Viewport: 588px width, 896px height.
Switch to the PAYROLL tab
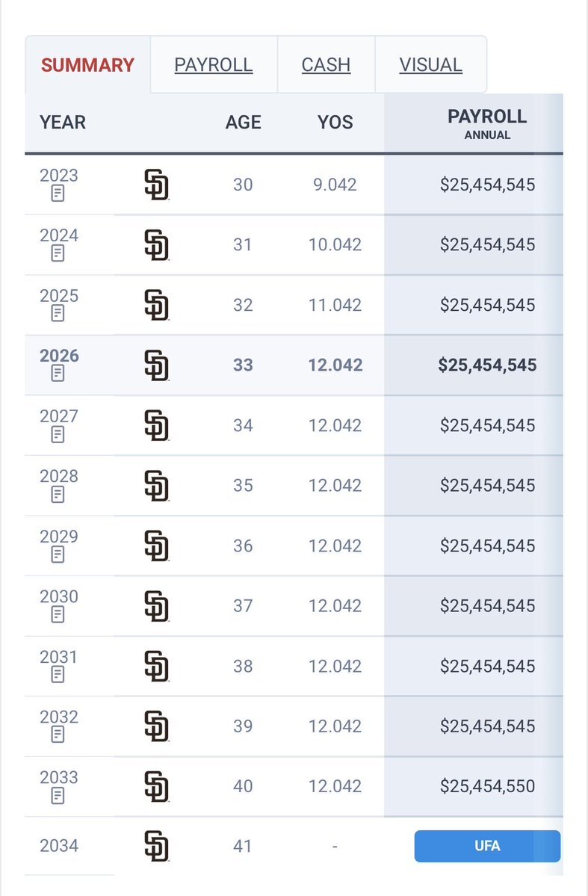pos(214,65)
